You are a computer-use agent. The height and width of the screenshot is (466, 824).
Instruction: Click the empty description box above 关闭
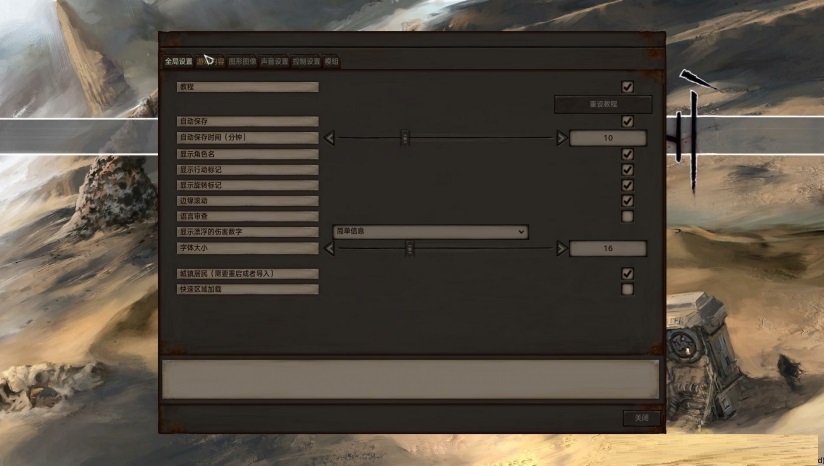410,379
